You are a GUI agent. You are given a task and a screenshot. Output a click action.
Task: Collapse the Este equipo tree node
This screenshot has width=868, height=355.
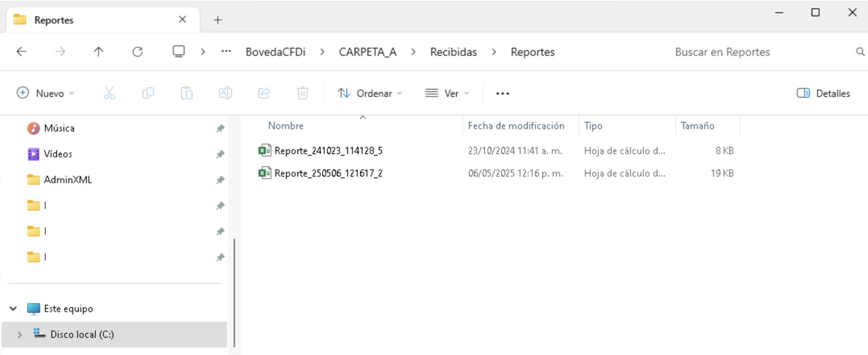click(x=13, y=309)
